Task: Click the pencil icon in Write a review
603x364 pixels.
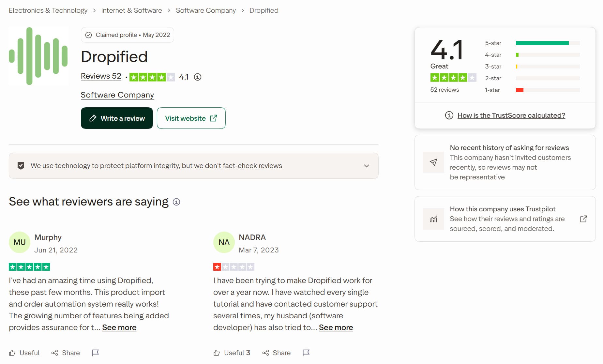Action: pyautogui.click(x=93, y=118)
